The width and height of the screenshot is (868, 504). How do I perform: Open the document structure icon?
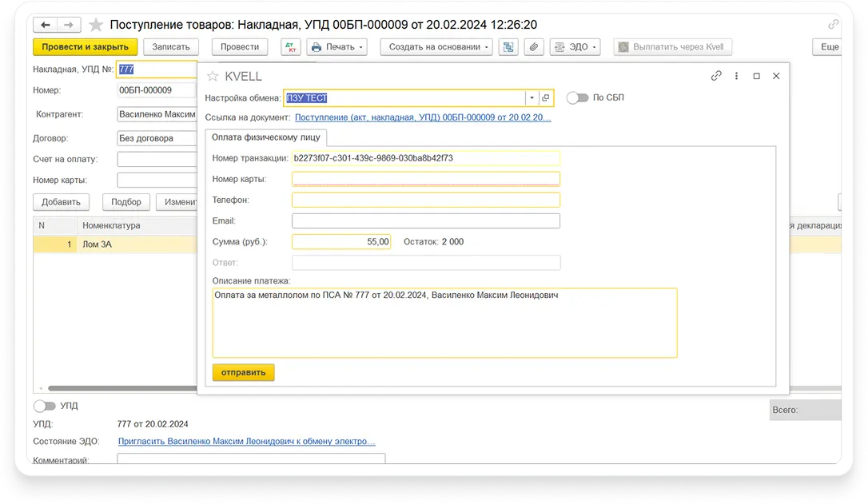[x=508, y=47]
